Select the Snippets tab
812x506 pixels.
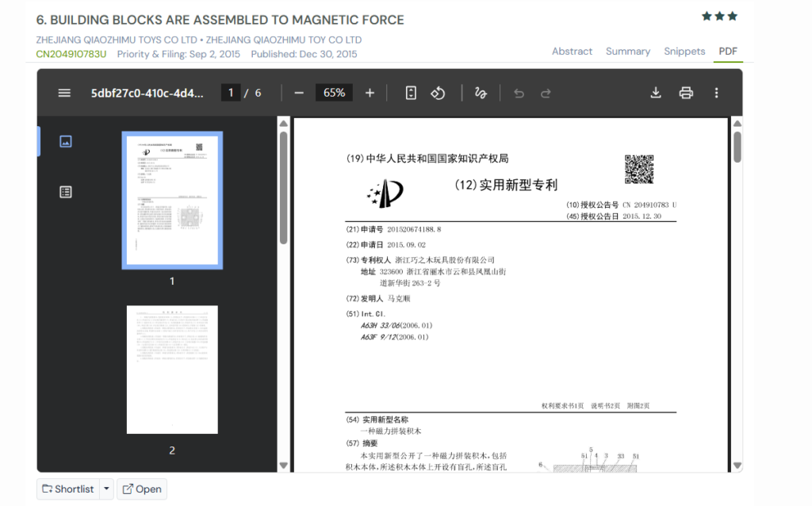click(684, 51)
